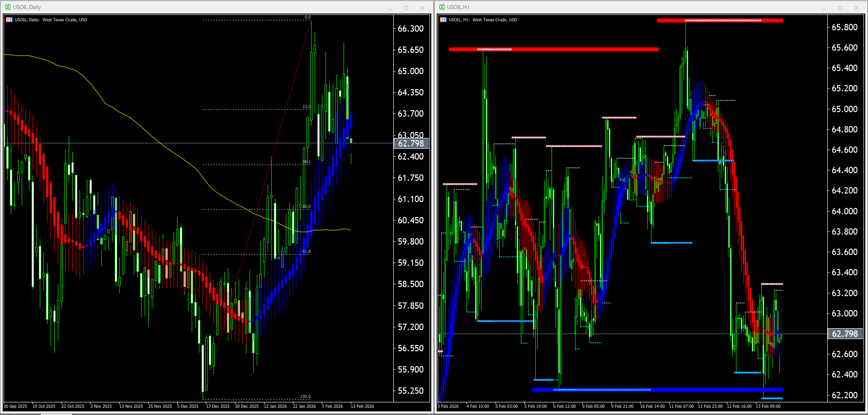868x415 pixels.
Task: Click the 65.200 price on H1 scale
Action: point(844,88)
